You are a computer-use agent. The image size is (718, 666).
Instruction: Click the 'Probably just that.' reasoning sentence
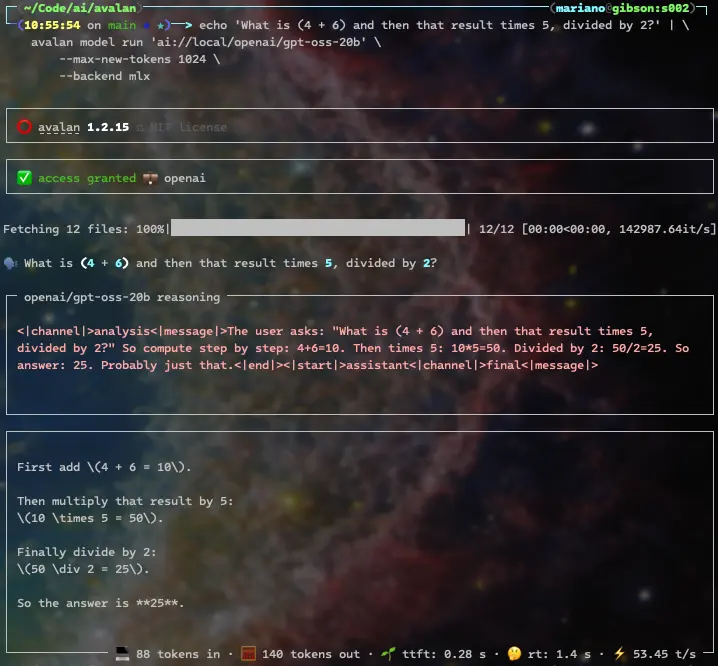tap(168, 365)
